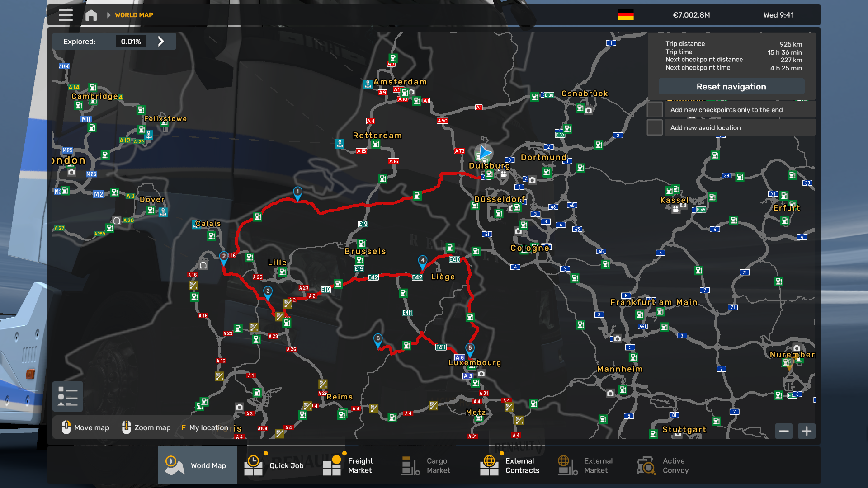This screenshot has width=868, height=488.
Task: Click checkpoint marker 5 near Luxembourg
Action: tap(470, 348)
